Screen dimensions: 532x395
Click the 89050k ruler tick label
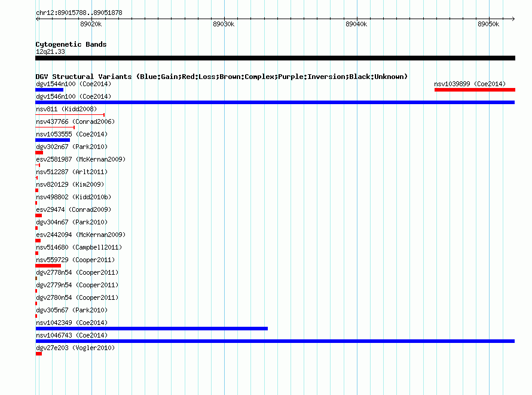(x=488, y=24)
